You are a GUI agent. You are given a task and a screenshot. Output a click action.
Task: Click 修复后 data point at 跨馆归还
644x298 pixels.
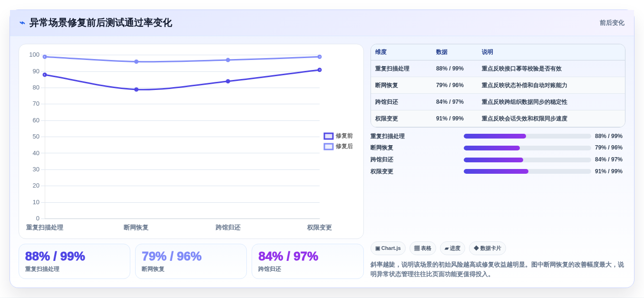click(228, 60)
